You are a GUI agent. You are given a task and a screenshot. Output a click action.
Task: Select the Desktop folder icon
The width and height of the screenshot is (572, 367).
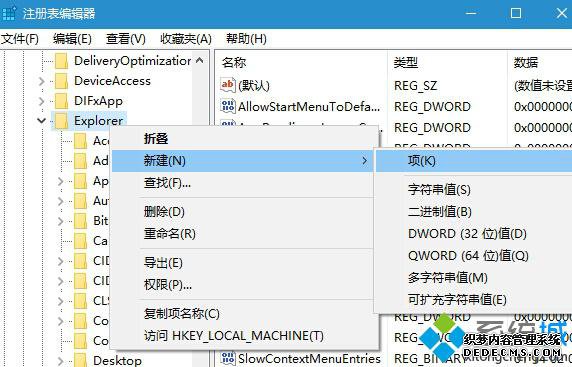click(x=80, y=360)
